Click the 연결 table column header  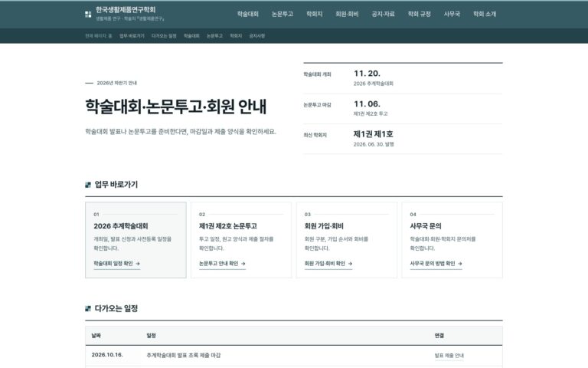[439, 336]
